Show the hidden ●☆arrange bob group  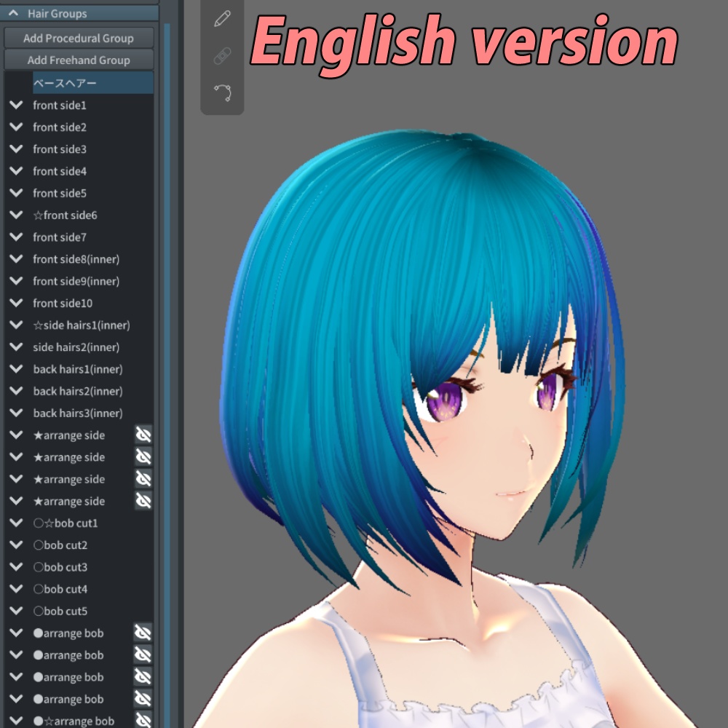tap(143, 720)
